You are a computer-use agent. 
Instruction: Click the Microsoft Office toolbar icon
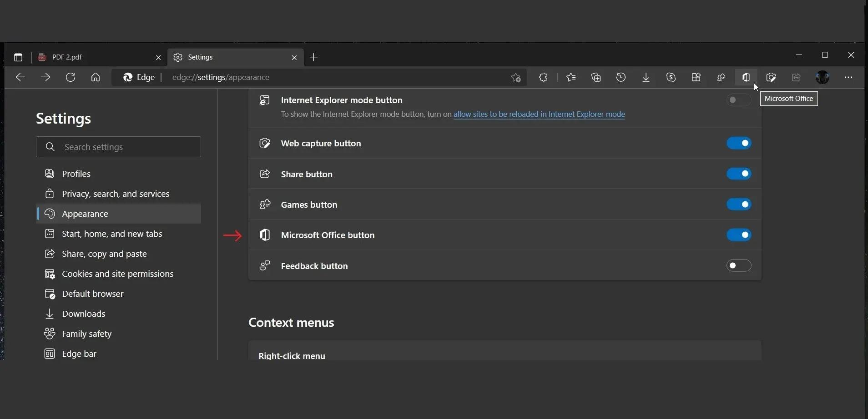pos(746,77)
